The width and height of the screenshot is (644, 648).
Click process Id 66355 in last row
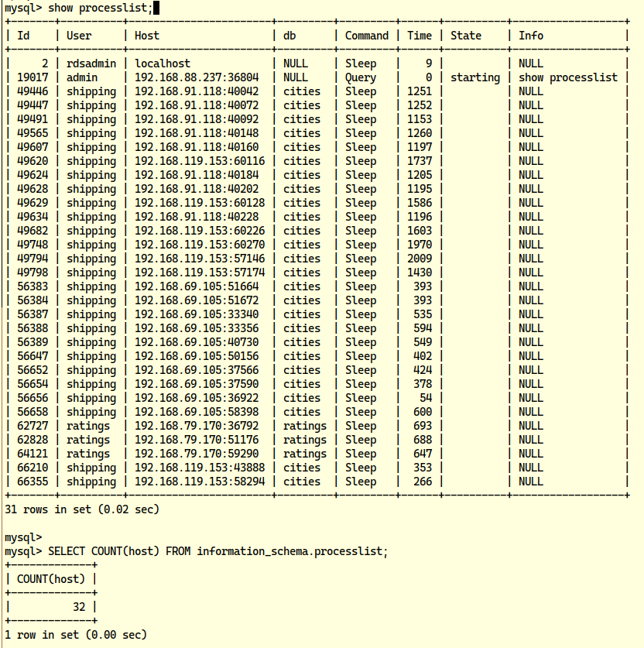tap(33, 482)
